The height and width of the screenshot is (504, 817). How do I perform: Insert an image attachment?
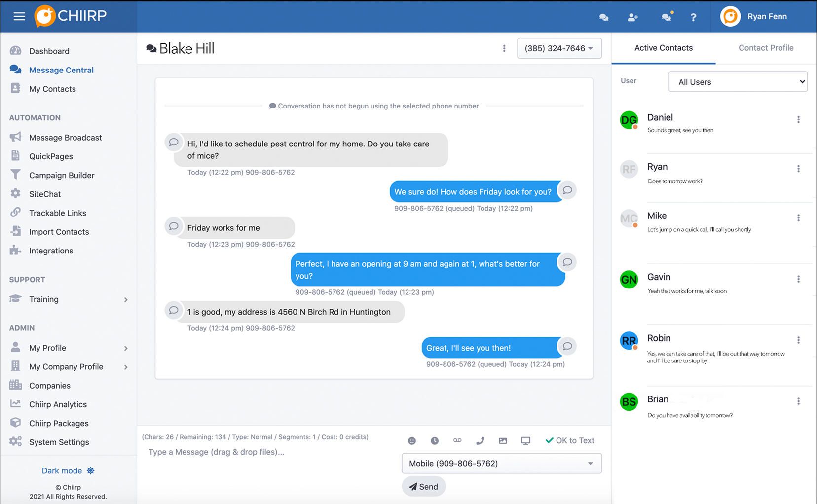click(503, 440)
